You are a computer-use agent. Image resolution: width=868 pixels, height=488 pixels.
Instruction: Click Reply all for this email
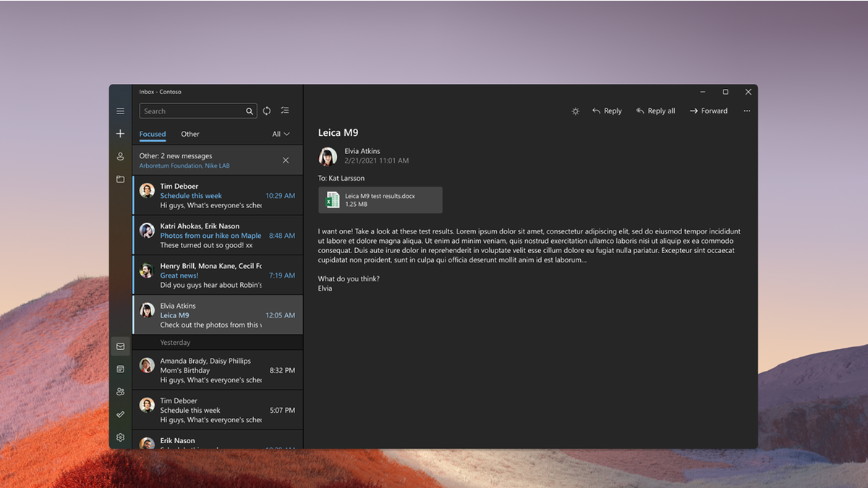655,111
